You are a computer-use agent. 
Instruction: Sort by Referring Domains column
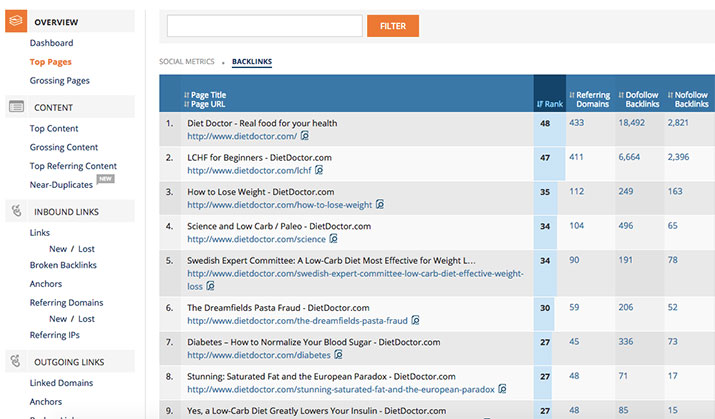pos(590,99)
